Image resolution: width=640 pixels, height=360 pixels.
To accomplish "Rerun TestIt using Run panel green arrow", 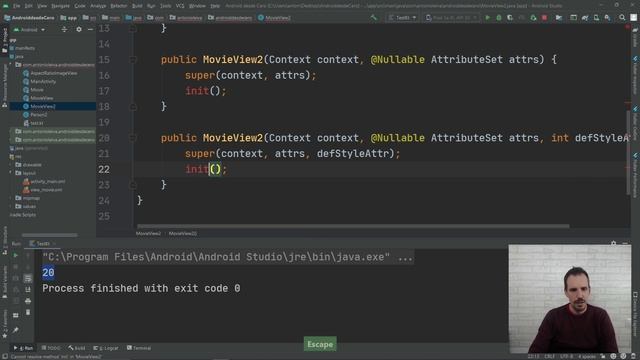I will coord(16,256).
